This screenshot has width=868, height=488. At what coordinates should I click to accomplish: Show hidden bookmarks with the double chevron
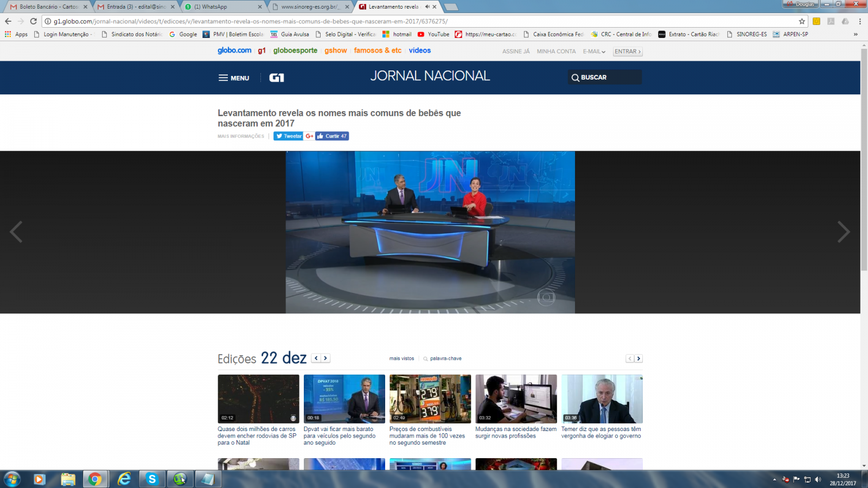856,34
